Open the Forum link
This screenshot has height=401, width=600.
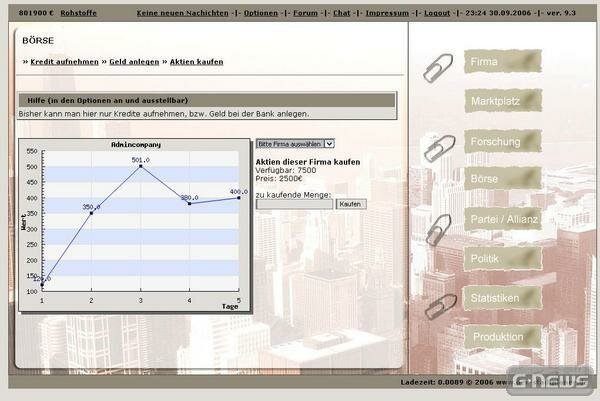click(x=305, y=13)
